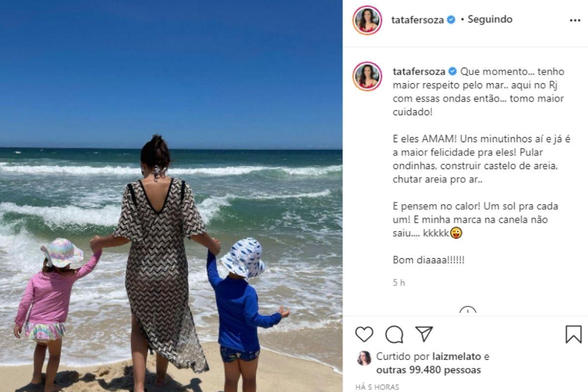The width and height of the screenshot is (588, 392).
Task: Click the verified badge beside caption username
Action: pos(452,72)
